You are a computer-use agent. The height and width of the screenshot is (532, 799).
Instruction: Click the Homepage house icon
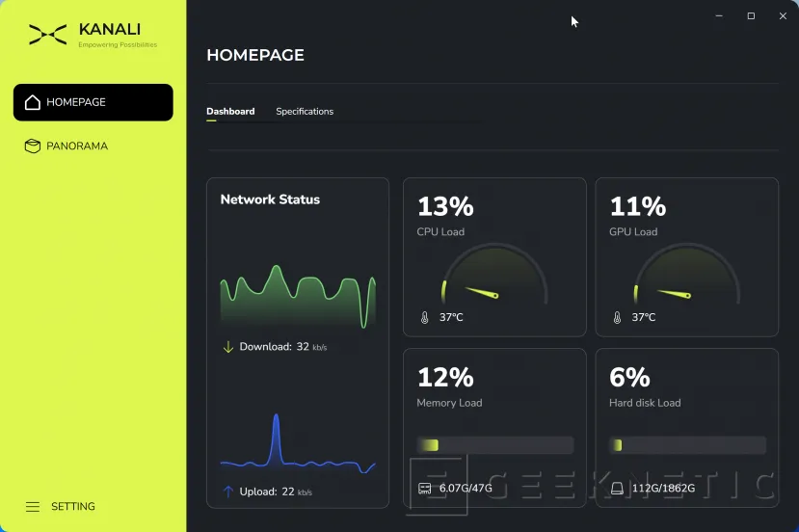click(x=33, y=102)
